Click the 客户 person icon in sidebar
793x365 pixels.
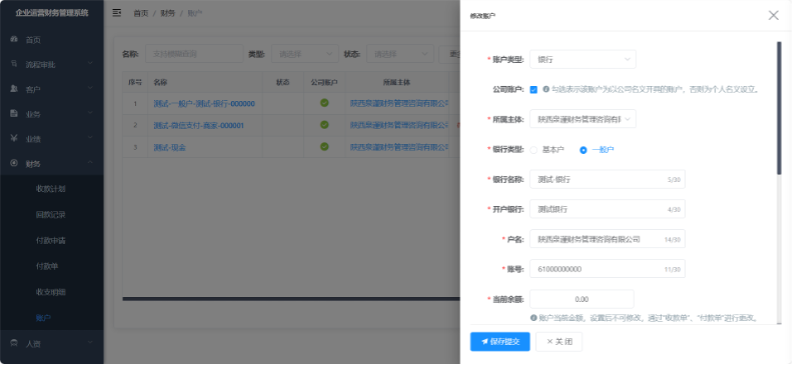[14, 89]
